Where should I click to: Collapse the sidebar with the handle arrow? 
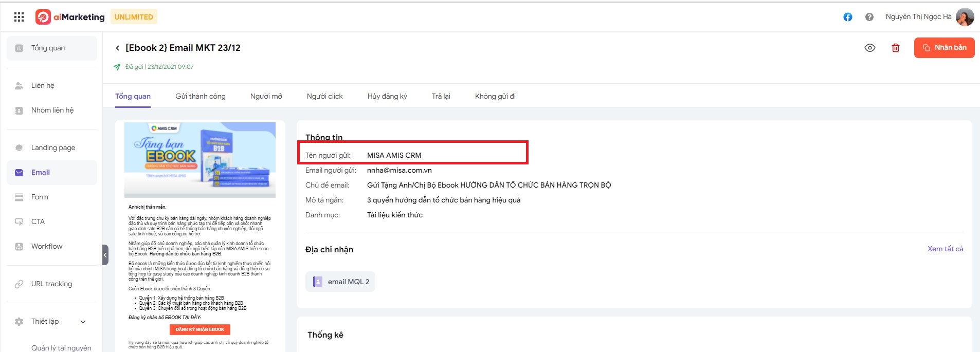(105, 255)
